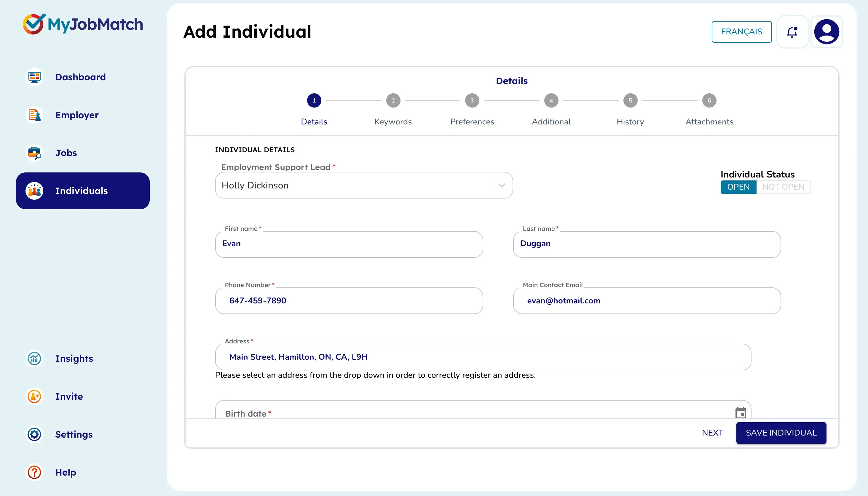
Task: Click the Settings gear icon
Action: pos(34,434)
